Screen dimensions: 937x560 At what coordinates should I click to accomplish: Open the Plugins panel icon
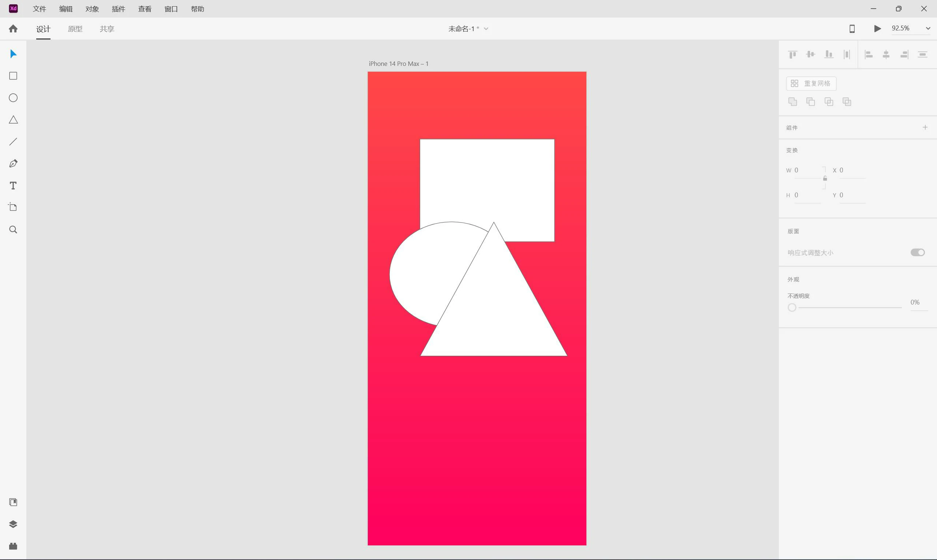(x=13, y=546)
